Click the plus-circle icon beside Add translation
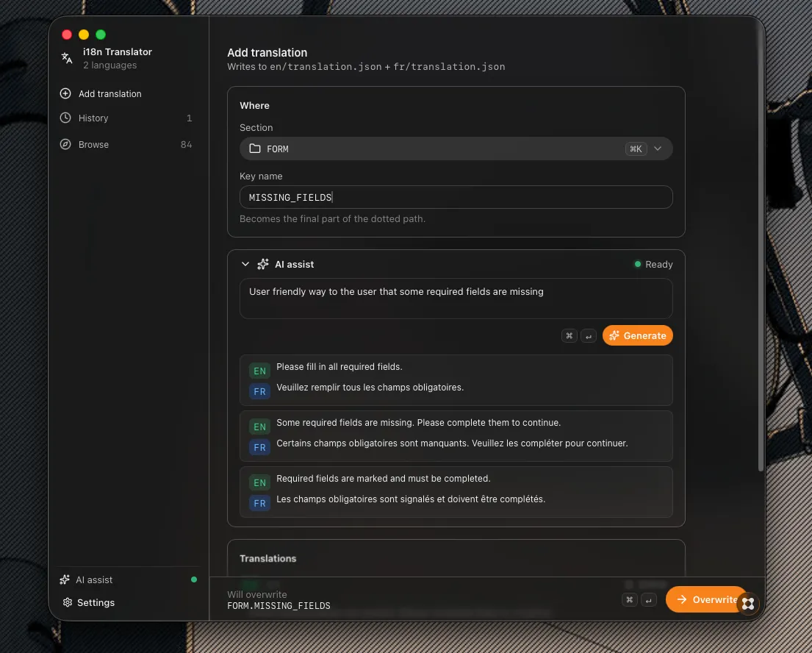The image size is (812, 653). pos(65,94)
